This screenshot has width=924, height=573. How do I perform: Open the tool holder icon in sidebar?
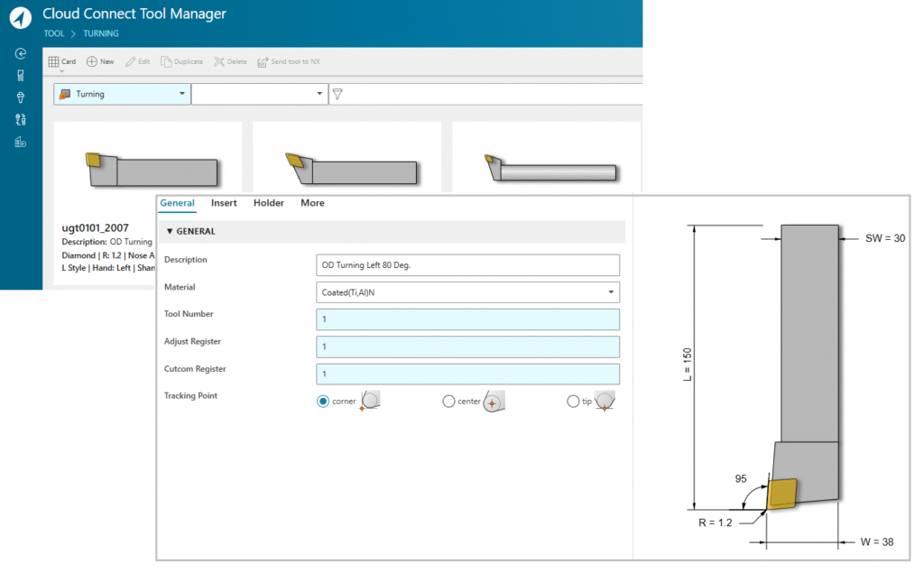[21, 97]
